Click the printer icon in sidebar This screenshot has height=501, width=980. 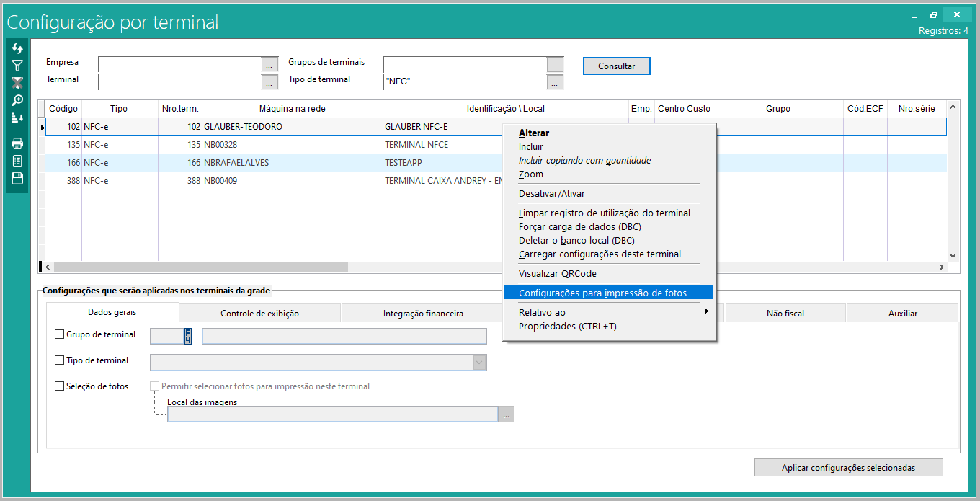(17, 143)
